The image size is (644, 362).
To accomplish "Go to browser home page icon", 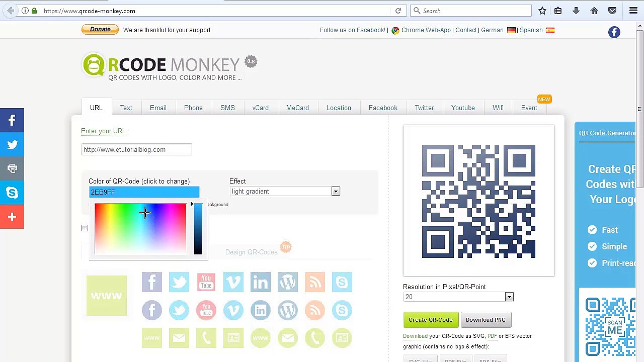I will (594, 11).
